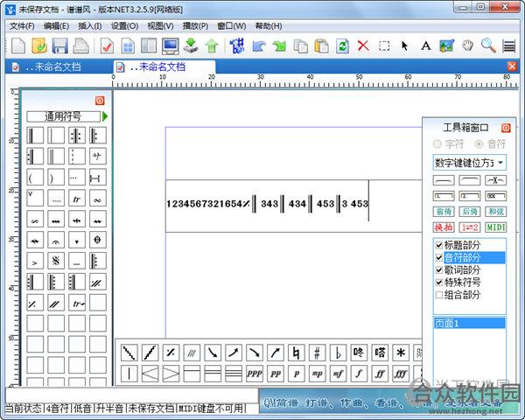Insert the accent mark symbol
The image size is (525, 420).
click(x=35, y=260)
